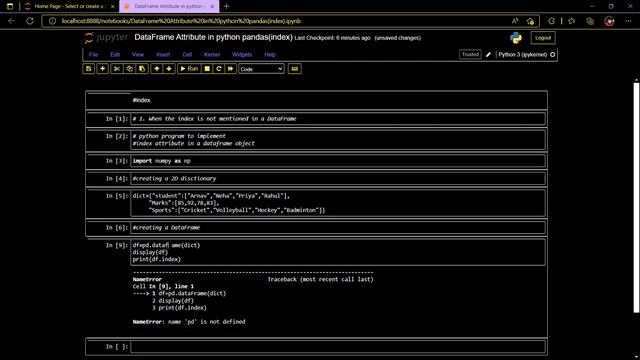
Task: Toggle read aloud icon in address bar
Action: [x=515, y=21]
